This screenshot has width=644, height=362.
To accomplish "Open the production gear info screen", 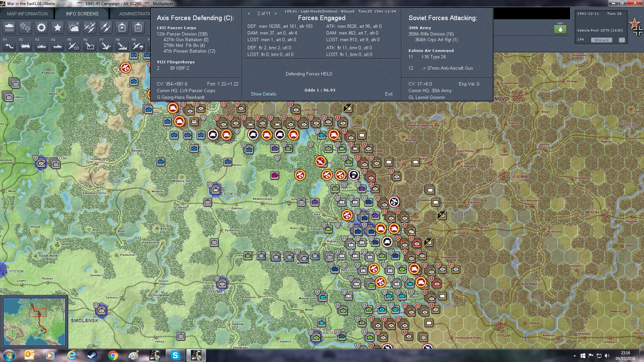I will coord(42,27).
